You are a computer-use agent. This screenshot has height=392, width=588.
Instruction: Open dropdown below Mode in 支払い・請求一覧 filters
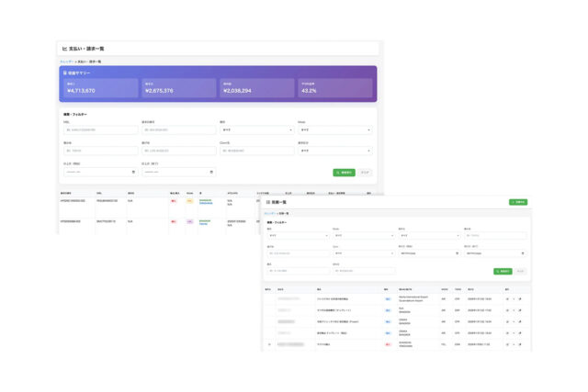pyautogui.click(x=335, y=151)
